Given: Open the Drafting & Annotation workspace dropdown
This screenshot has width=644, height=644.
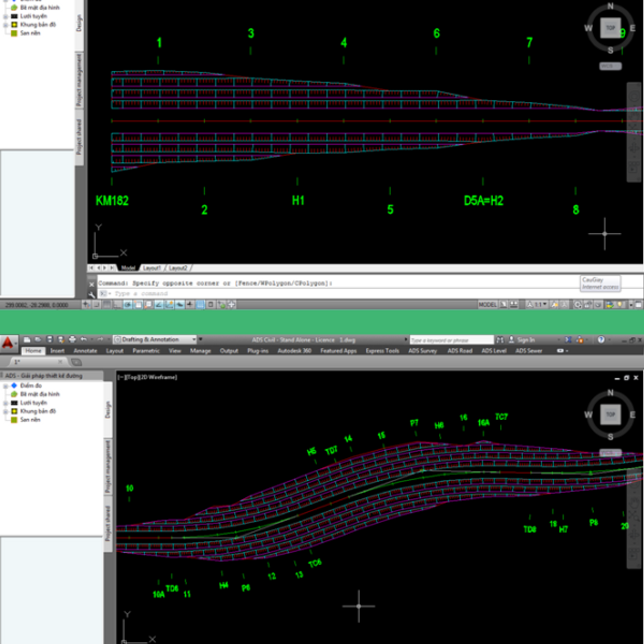Looking at the screenshot, I should click(x=155, y=339).
